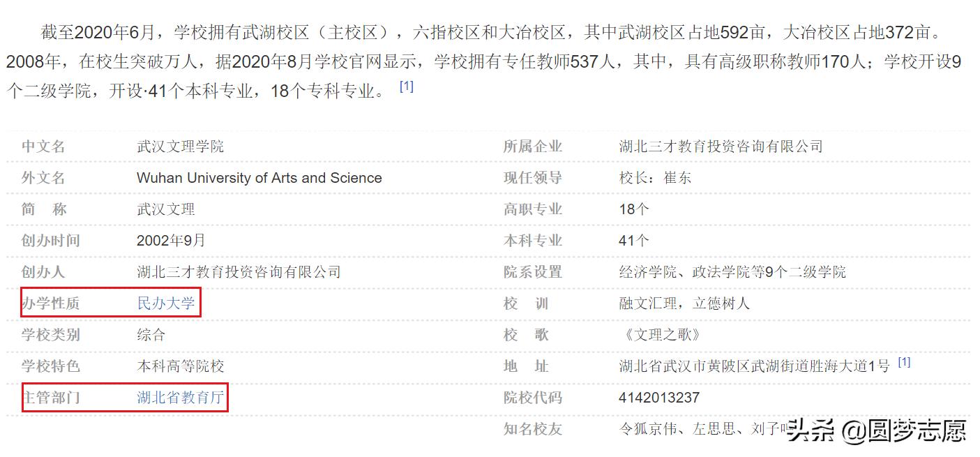Open the 民办大学 link

coord(165,304)
